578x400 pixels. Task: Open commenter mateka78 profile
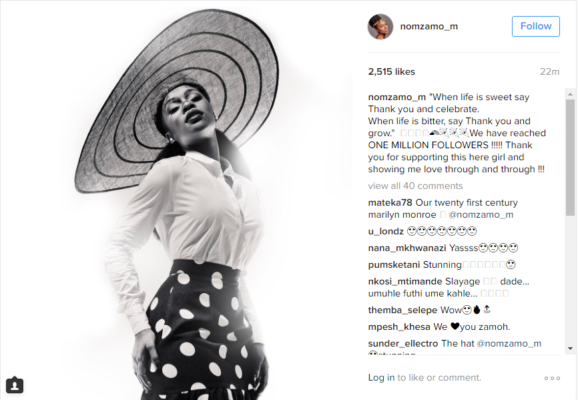pyautogui.click(x=390, y=203)
